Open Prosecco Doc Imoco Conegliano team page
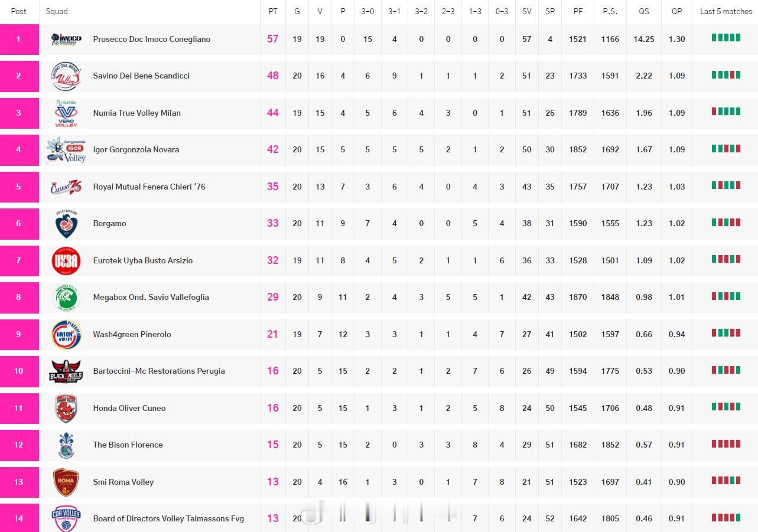This screenshot has width=758, height=532. (152, 39)
